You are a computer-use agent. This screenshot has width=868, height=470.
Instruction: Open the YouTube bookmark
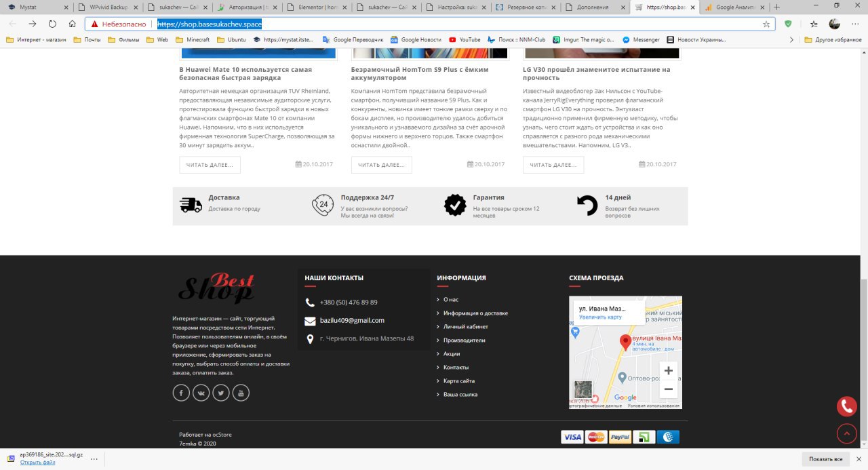tap(465, 40)
